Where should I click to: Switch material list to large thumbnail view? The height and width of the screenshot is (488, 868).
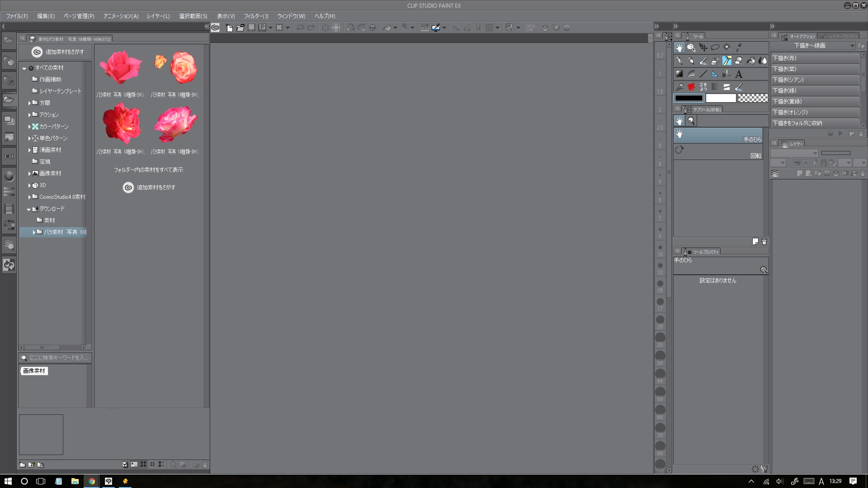(x=143, y=465)
